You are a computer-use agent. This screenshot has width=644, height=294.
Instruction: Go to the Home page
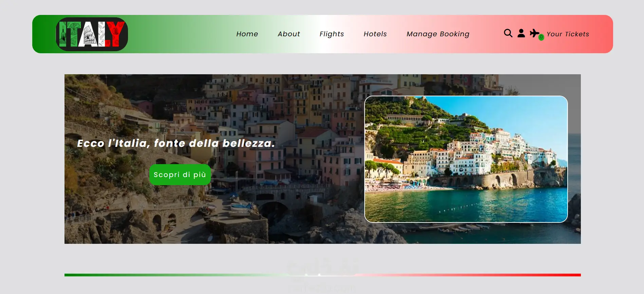pos(247,34)
